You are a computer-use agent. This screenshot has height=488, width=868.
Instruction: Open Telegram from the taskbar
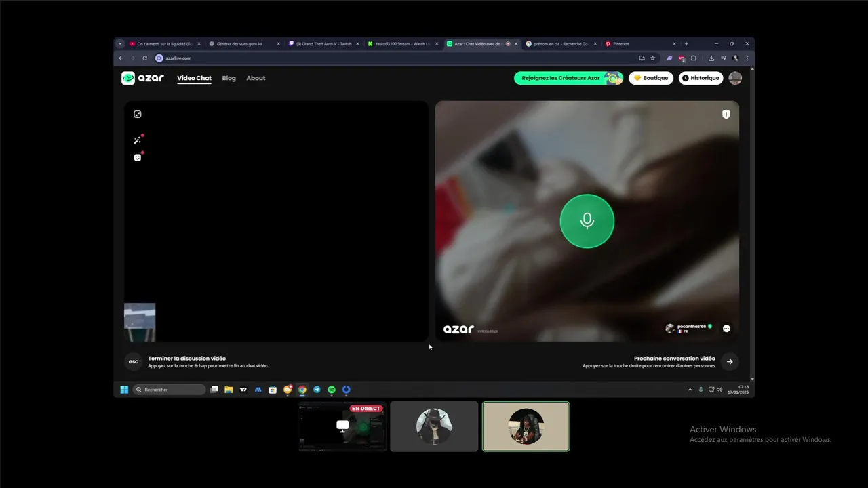pyautogui.click(x=317, y=390)
